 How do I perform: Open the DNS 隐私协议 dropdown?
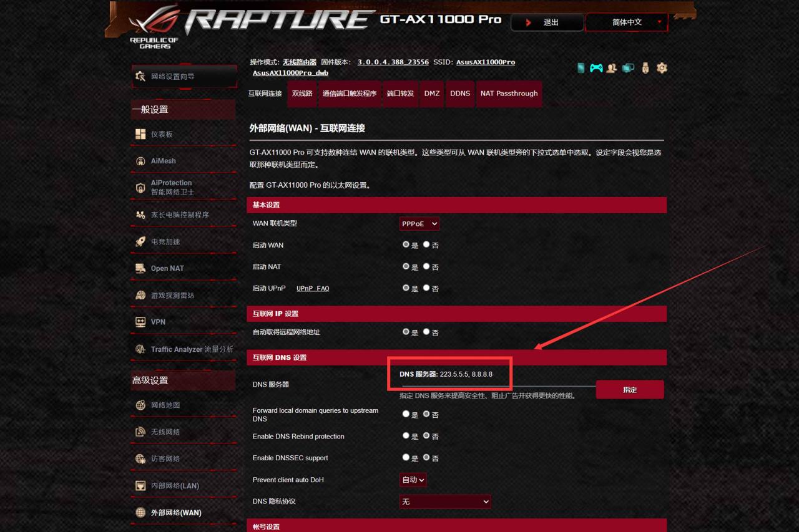(x=445, y=501)
